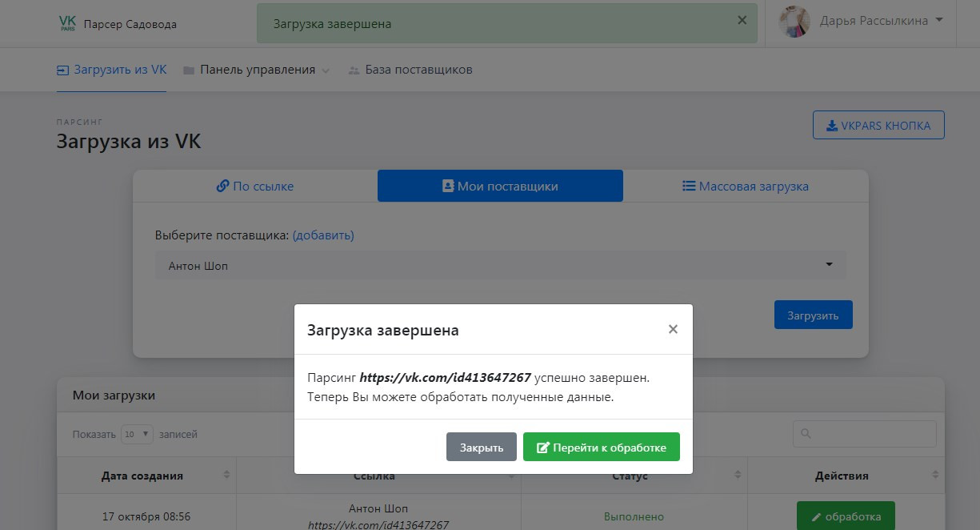Screen dimensions: 980x530
Task: Open the Дарья Рассылкина account dropdown
Action: 881,21
